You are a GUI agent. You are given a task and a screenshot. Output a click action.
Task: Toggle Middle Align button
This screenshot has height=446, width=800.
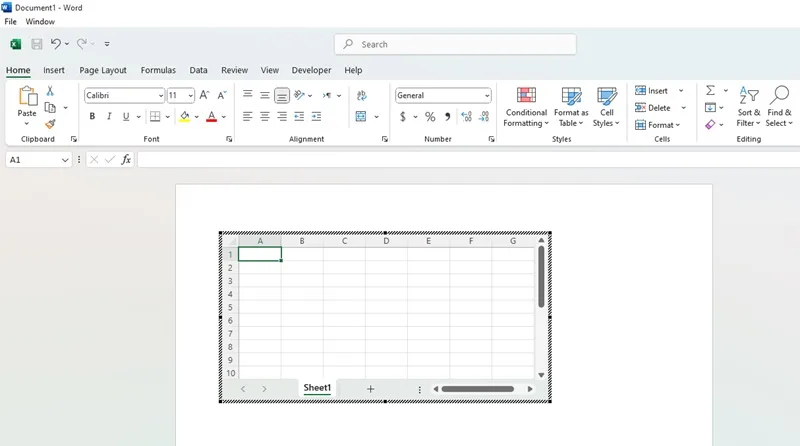pos(265,95)
